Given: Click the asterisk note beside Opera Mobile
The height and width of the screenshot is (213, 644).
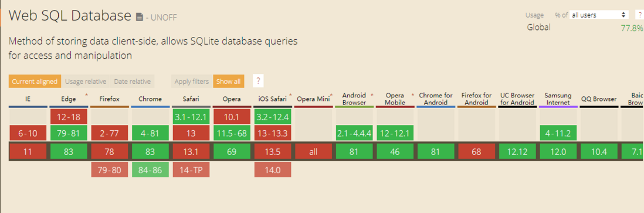Looking at the screenshot, I should pos(413,96).
